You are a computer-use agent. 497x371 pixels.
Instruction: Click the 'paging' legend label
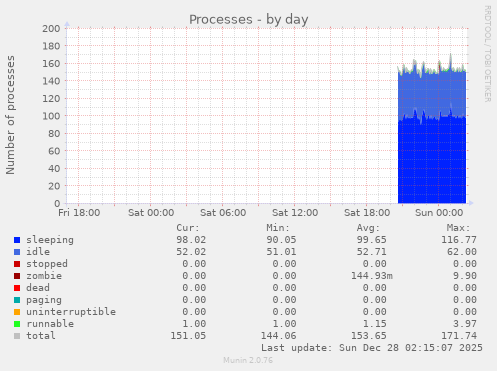click(x=44, y=300)
